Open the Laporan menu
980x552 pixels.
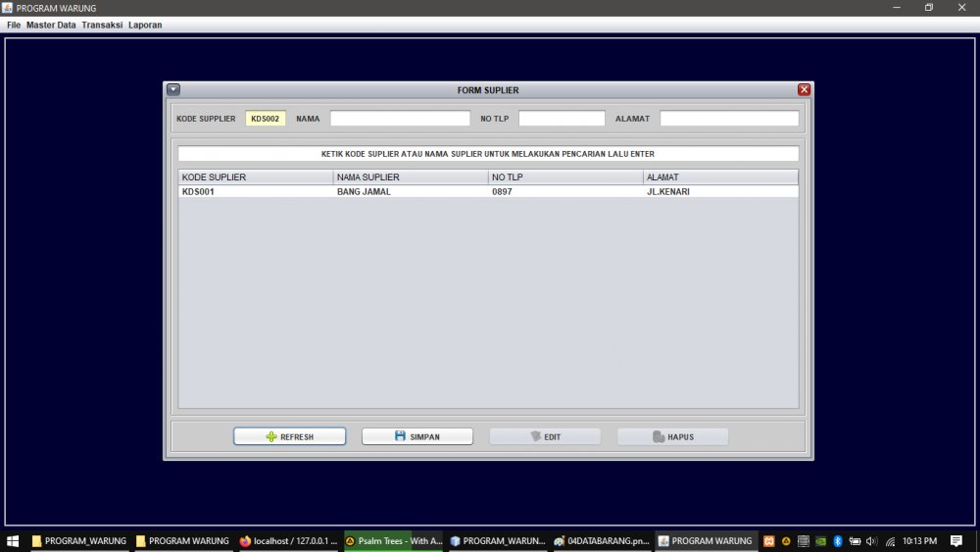tap(145, 25)
